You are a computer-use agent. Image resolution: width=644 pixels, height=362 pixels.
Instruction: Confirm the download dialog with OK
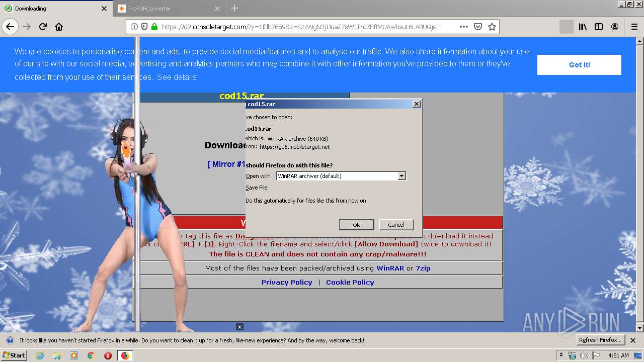[x=356, y=225]
